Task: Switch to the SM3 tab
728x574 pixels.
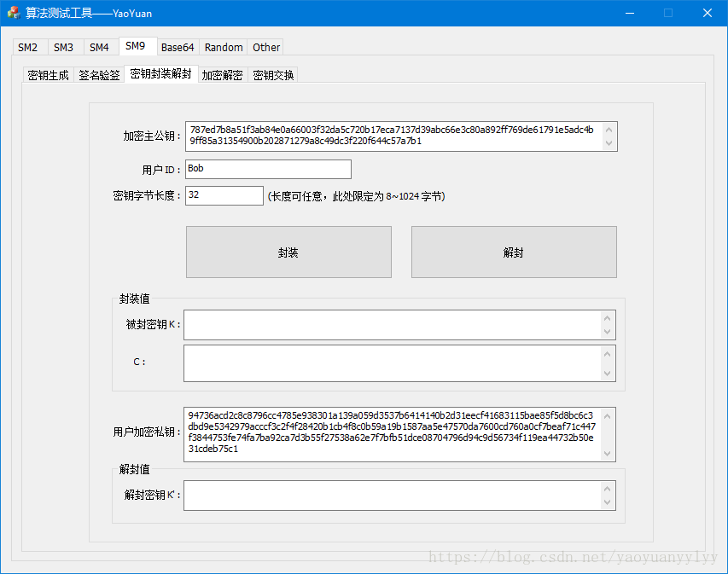Action: pos(64,47)
